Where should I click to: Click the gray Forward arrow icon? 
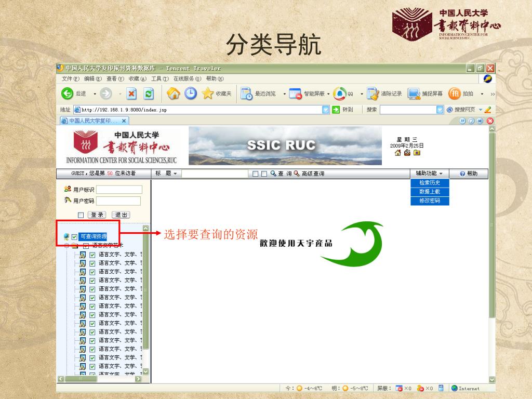106,94
